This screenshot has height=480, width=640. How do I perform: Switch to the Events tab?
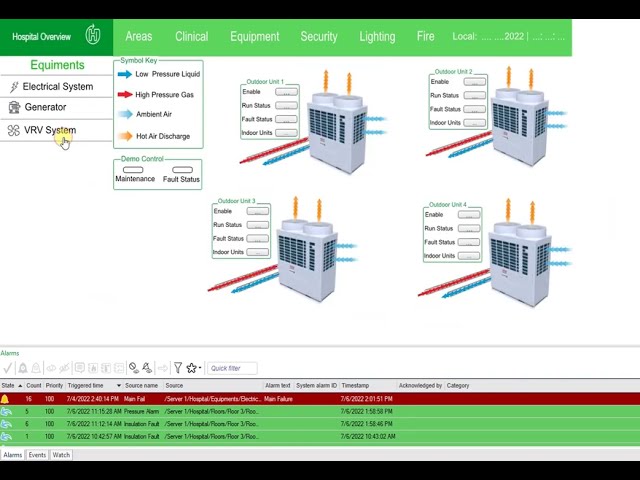37,455
